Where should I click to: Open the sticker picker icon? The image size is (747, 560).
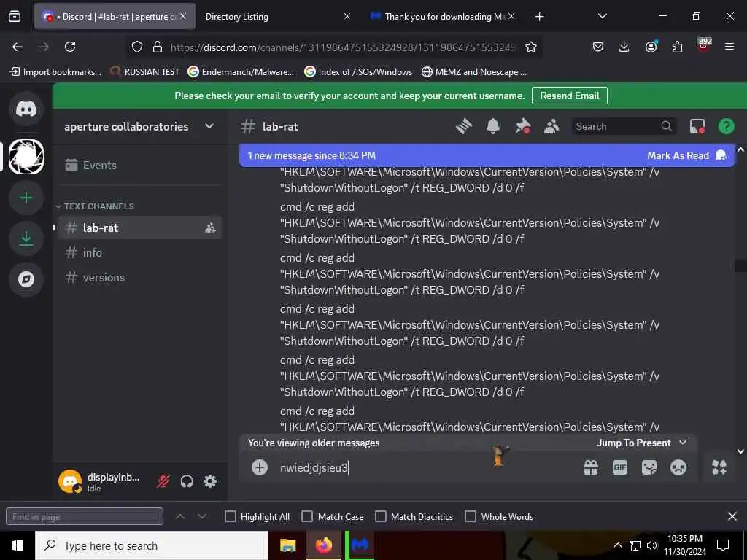pos(649,467)
